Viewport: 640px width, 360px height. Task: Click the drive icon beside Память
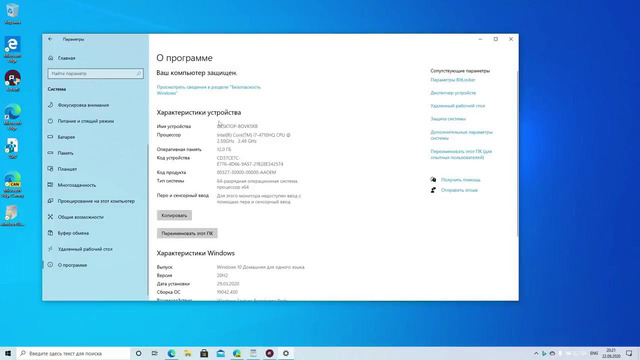pyautogui.click(x=50, y=153)
